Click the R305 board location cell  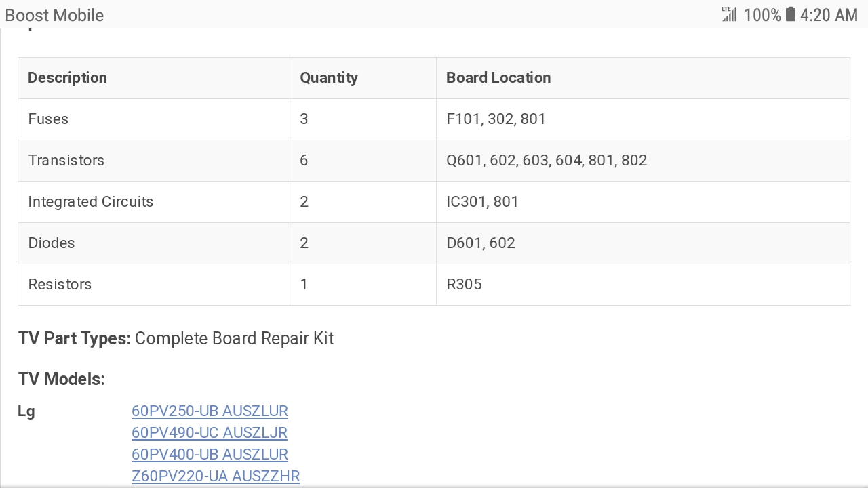pyautogui.click(x=464, y=284)
